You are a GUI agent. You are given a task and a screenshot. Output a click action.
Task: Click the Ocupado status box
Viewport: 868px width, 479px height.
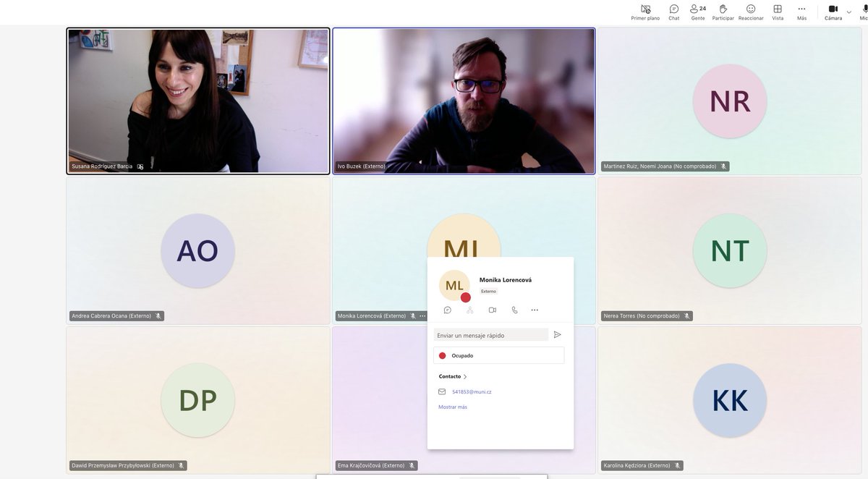tap(499, 355)
